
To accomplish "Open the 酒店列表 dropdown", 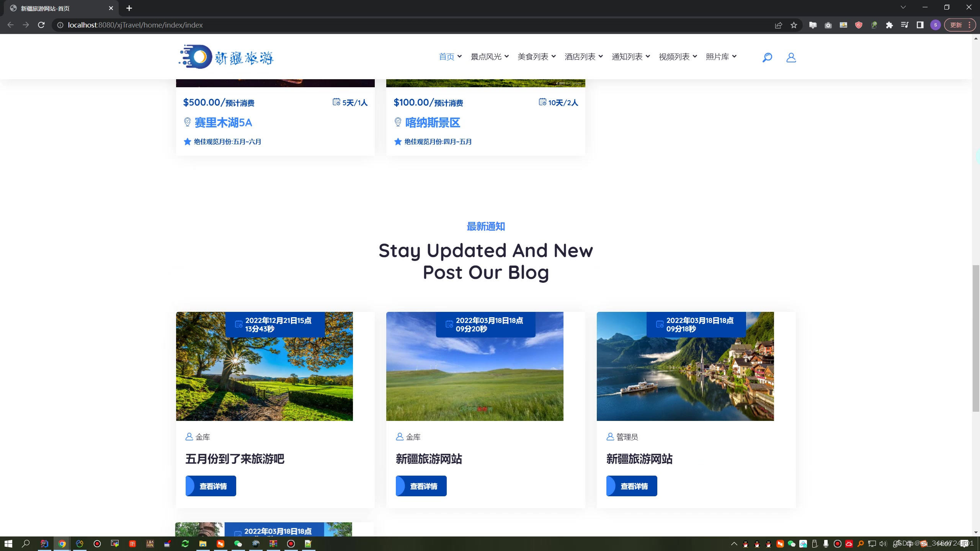I will [x=583, y=56].
